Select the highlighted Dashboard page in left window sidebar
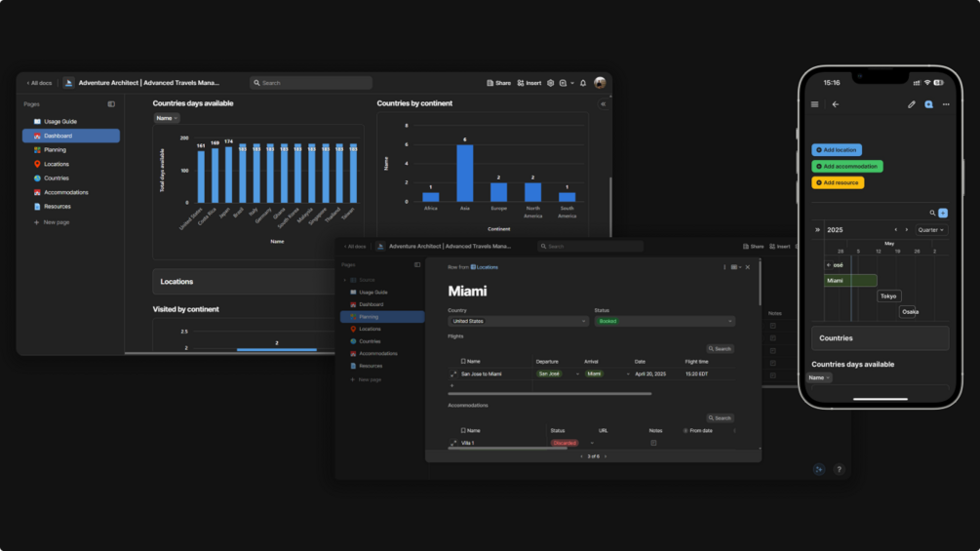This screenshot has width=980, height=551. [x=71, y=136]
